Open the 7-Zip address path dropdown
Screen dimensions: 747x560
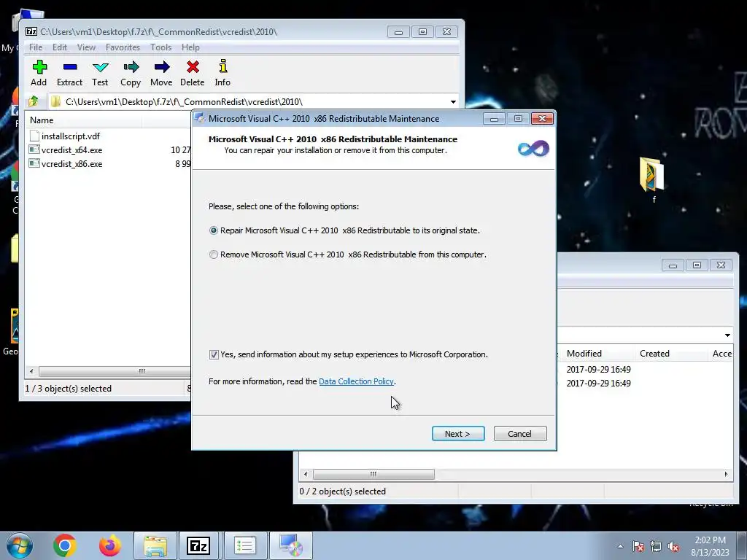coord(453,102)
